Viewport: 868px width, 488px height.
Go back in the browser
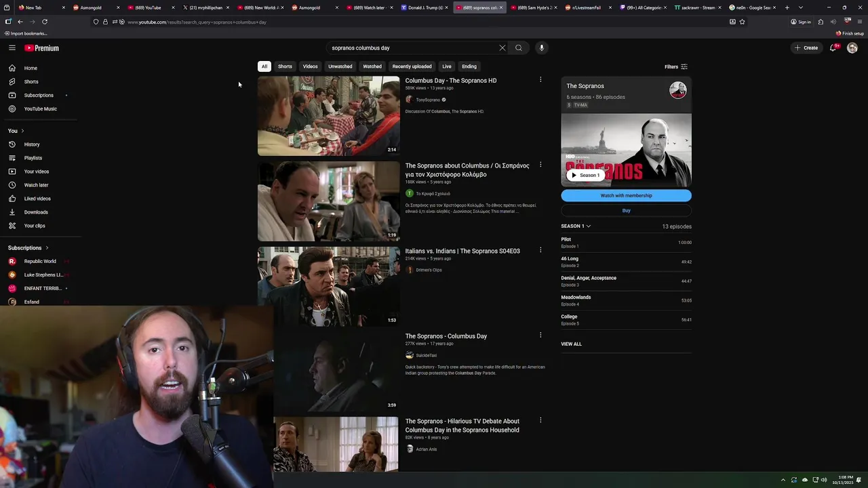(x=20, y=22)
